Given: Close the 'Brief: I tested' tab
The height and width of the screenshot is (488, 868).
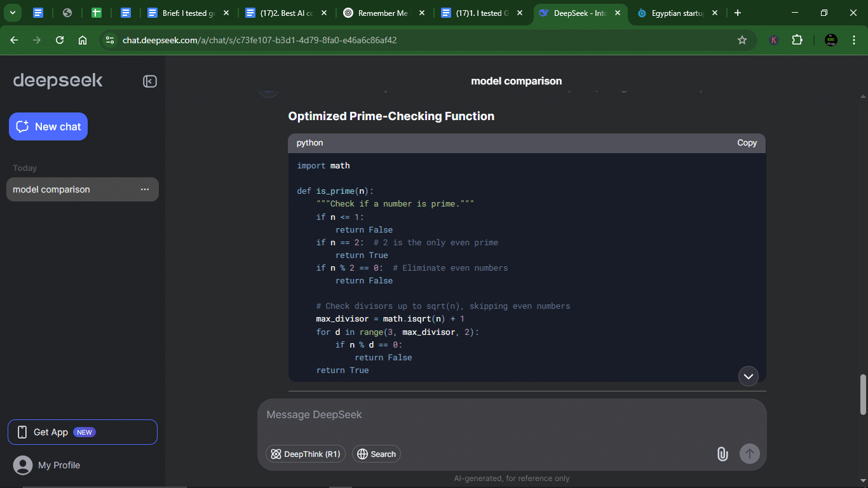Looking at the screenshot, I should tap(226, 13).
